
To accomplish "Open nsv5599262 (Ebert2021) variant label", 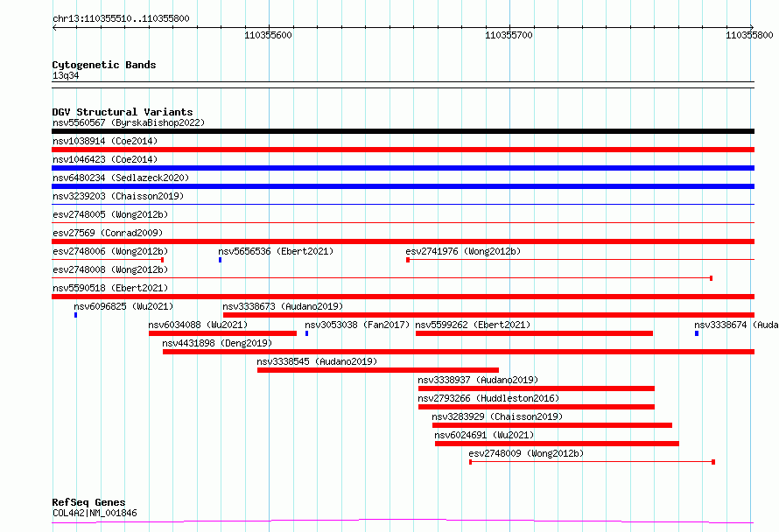I will (473, 325).
